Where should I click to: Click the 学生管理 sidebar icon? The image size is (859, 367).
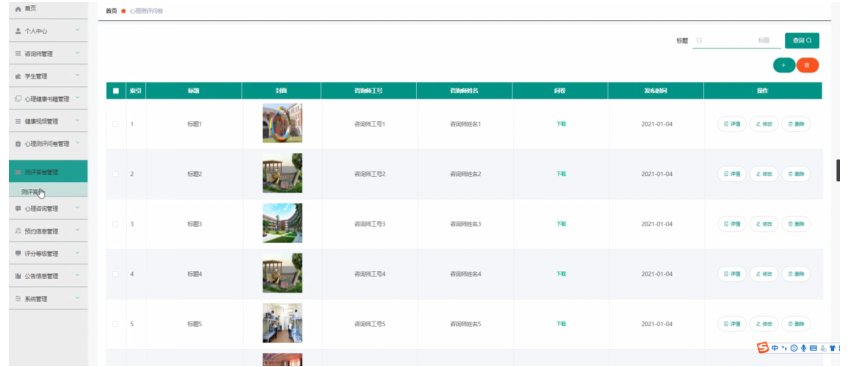18,77
